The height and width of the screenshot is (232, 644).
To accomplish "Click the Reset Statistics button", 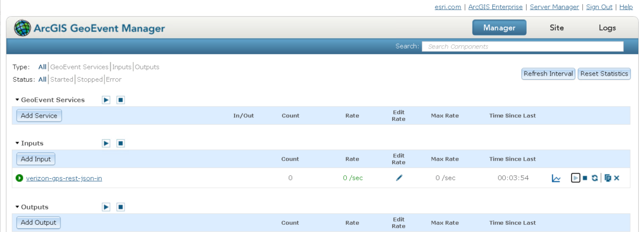I will [604, 74].
